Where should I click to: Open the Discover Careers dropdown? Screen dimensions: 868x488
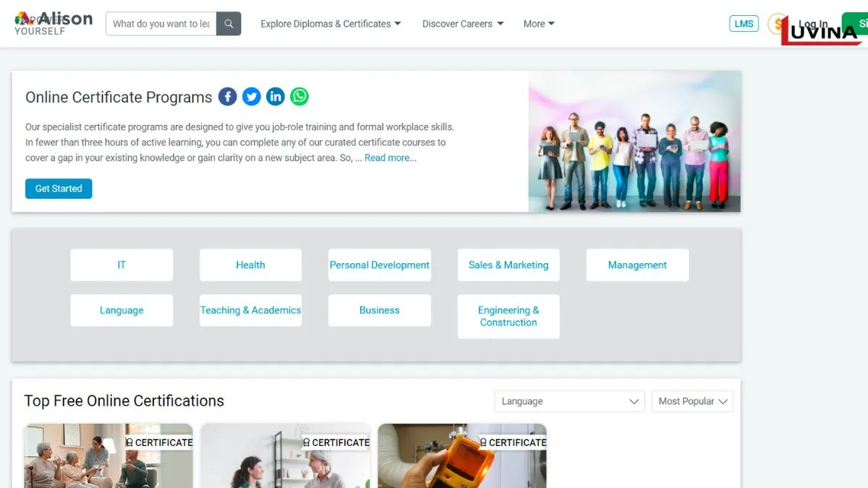tap(463, 24)
